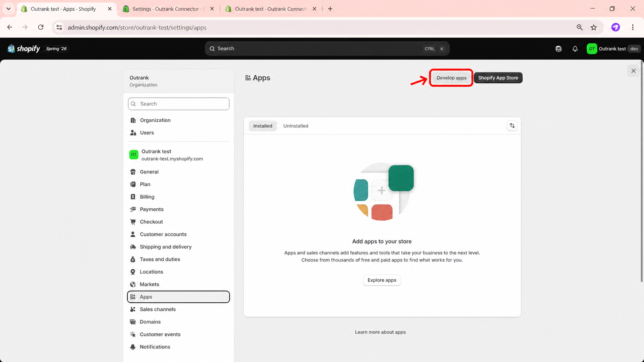
Task: Click the Explore apps button
Action: click(382, 280)
